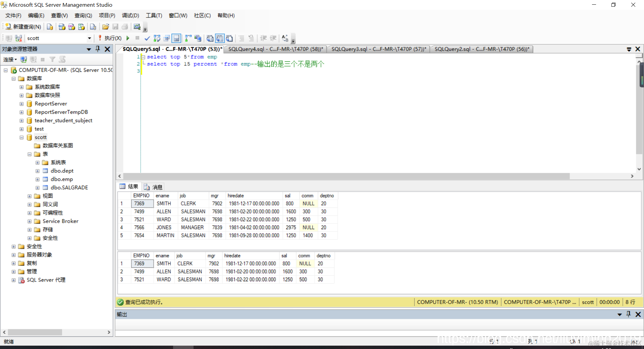This screenshot has width=644, height=349.
Task: Click the editor horizontal scrollbar thumb
Action: (x=346, y=176)
